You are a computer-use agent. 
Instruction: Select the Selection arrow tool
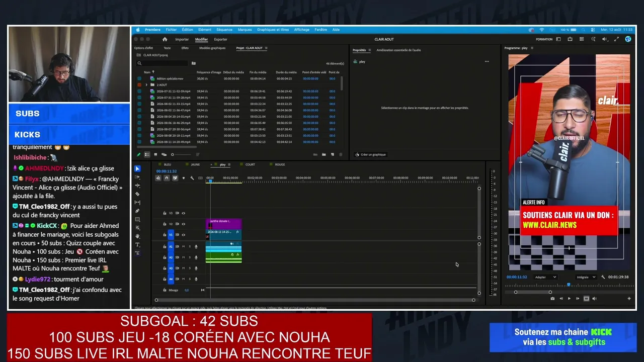point(138,169)
